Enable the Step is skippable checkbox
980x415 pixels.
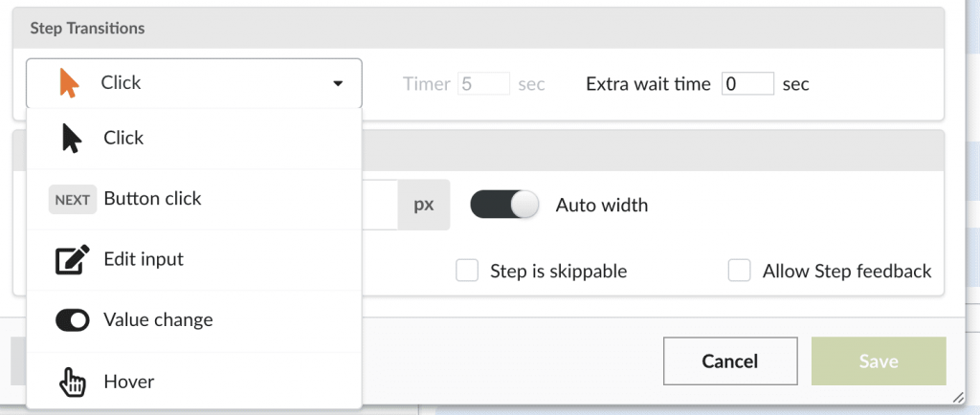(x=467, y=271)
